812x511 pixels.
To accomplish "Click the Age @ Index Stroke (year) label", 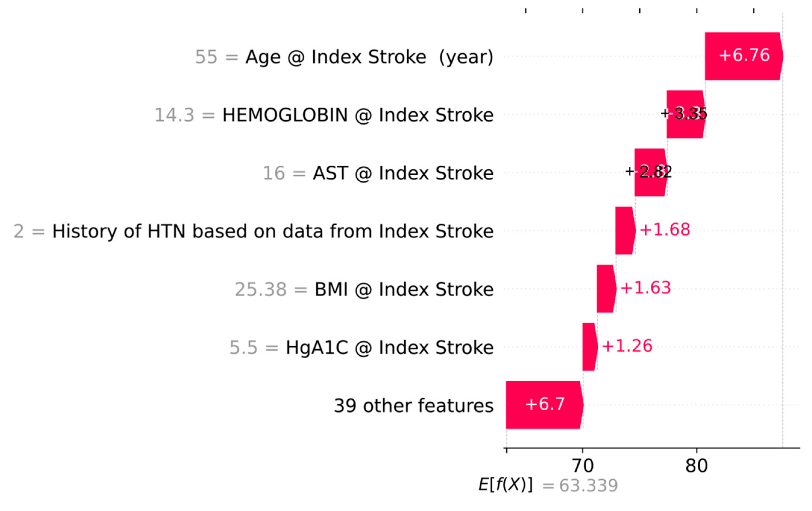I will coord(369,57).
